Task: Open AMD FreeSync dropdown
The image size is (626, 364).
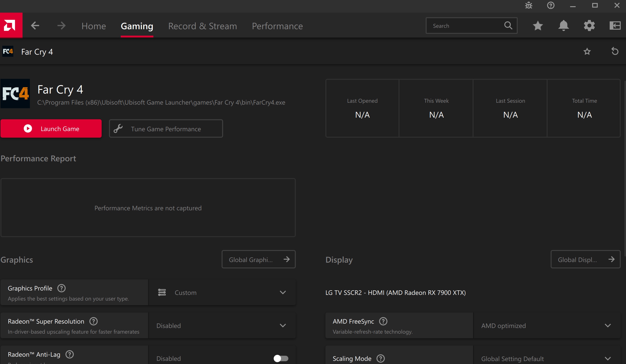Action: tap(547, 326)
